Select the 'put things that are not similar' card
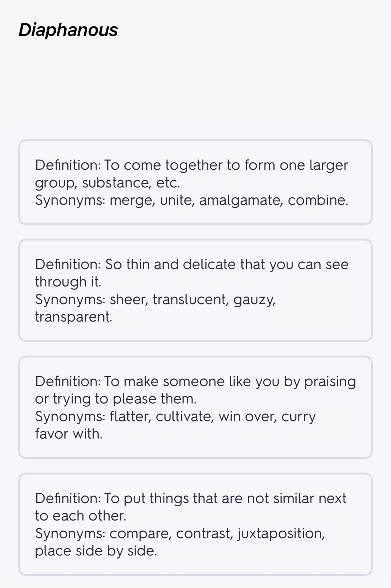Image resolution: width=391 pixels, height=588 pixels. [x=195, y=524]
